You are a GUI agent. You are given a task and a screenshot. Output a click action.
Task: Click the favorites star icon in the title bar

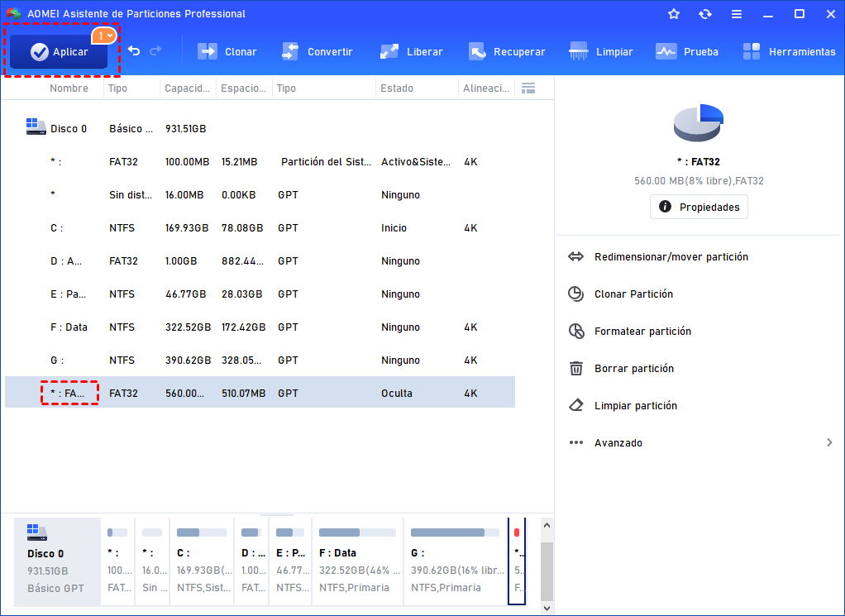(674, 14)
